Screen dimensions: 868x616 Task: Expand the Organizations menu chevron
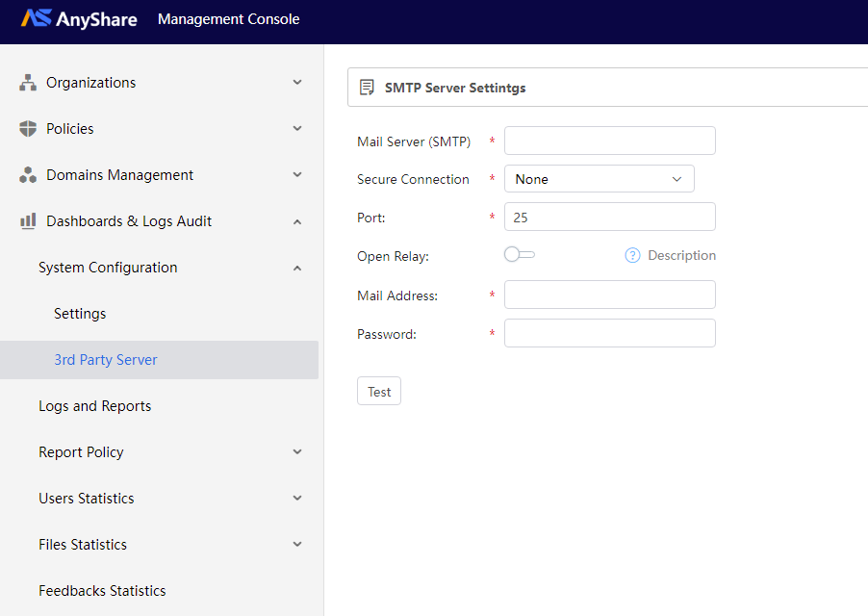pyautogui.click(x=297, y=83)
